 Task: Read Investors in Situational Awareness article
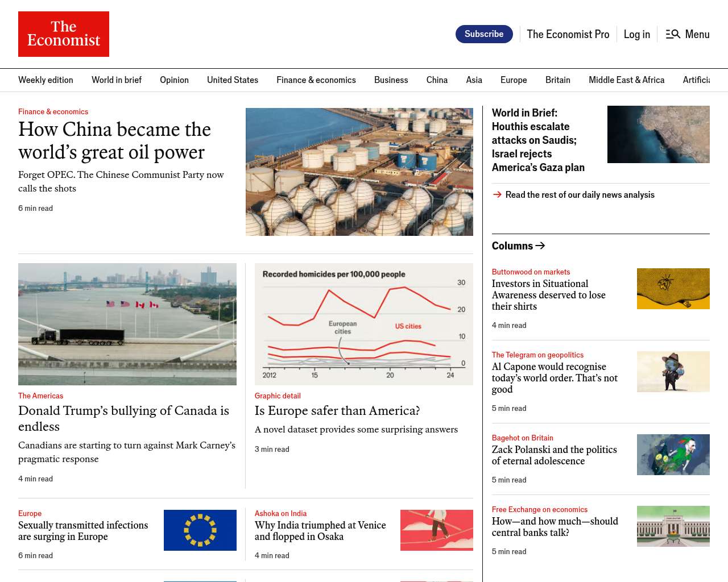pos(549,295)
